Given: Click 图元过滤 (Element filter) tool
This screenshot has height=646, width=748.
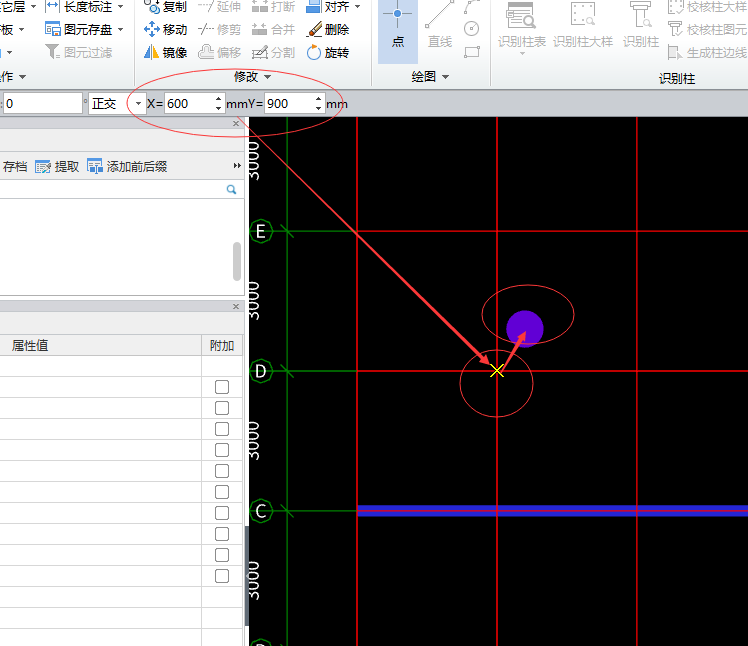Looking at the screenshot, I should 79,52.
